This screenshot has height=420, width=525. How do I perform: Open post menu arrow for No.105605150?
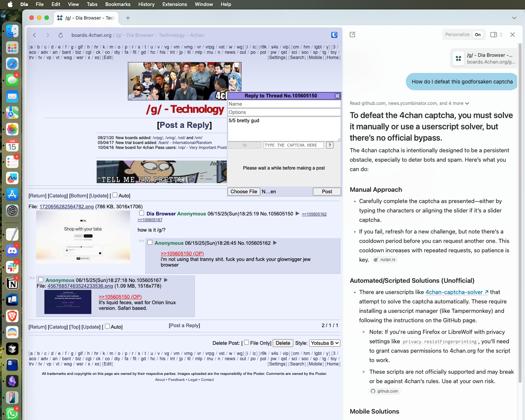pos(297,214)
